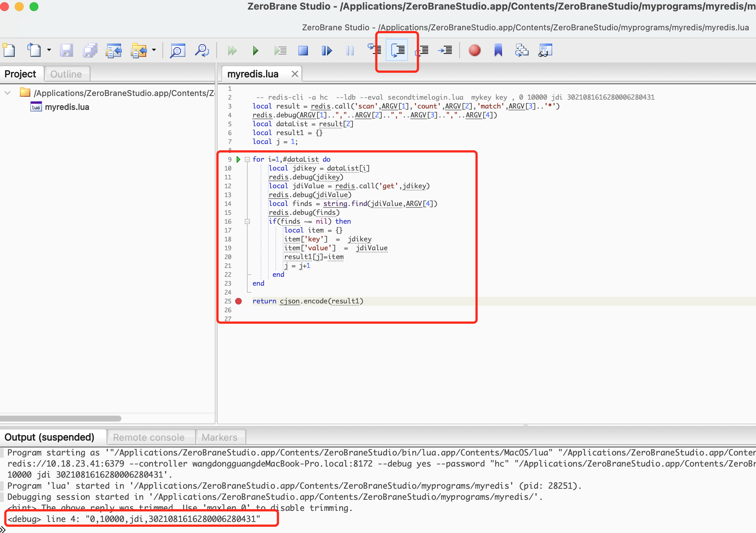756x533 pixels.
Task: Stop the debugging session square icon
Action: pyautogui.click(x=303, y=50)
